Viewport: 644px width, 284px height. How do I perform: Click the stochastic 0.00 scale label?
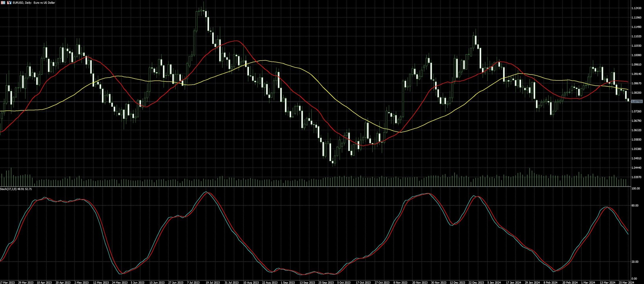pyautogui.click(x=634, y=279)
